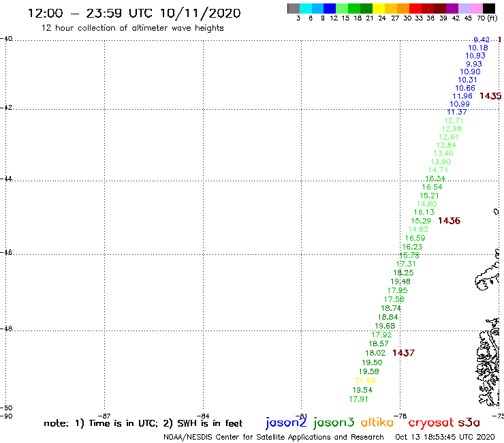Select the 18.02 wave height reading
The height and width of the screenshot is (443, 504).
[375, 353]
